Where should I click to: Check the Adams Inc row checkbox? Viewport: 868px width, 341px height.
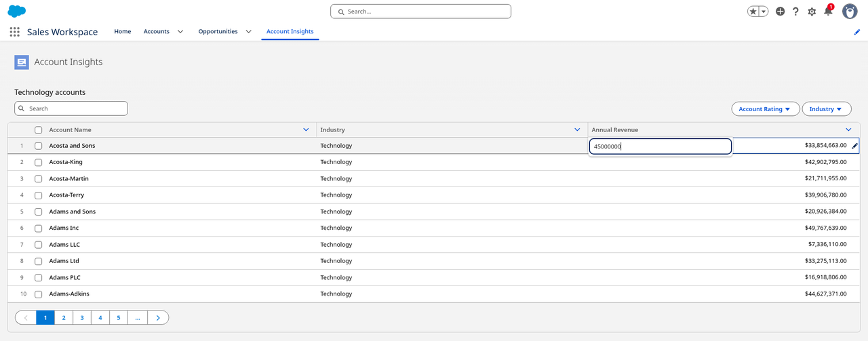[x=39, y=228]
